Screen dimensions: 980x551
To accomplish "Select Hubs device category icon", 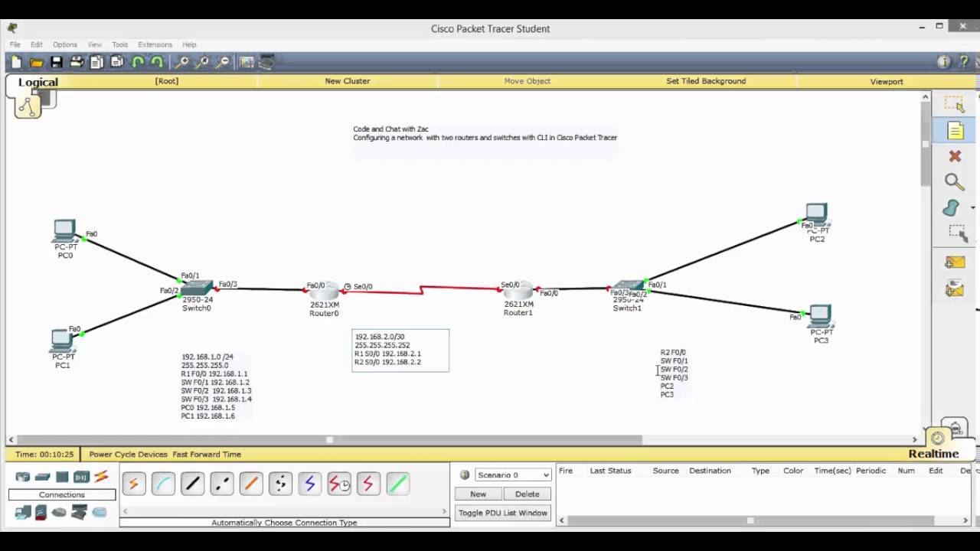I will pyautogui.click(x=62, y=478).
